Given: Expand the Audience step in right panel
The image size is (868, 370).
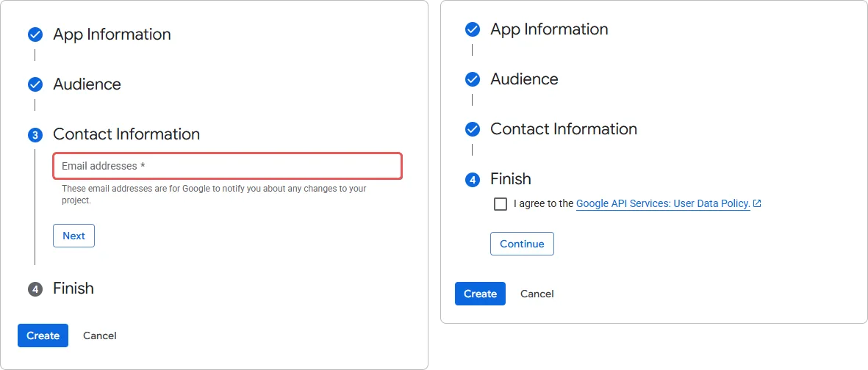Looking at the screenshot, I should 524,79.
